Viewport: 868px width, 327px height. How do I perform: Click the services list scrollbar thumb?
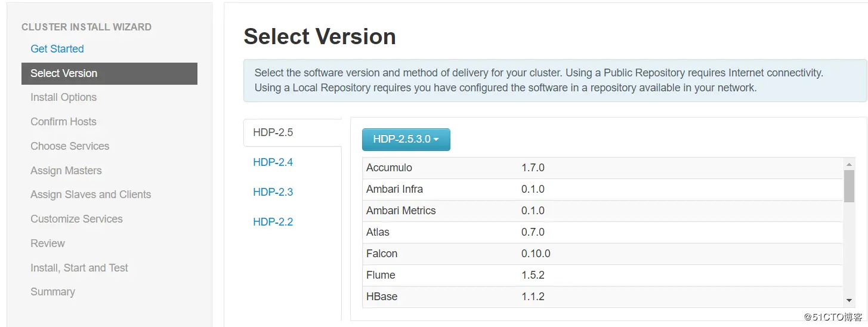point(850,186)
